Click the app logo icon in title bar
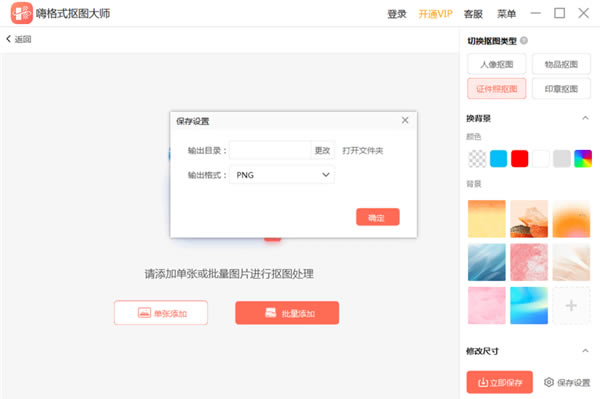The height and width of the screenshot is (399, 600). 21,13
